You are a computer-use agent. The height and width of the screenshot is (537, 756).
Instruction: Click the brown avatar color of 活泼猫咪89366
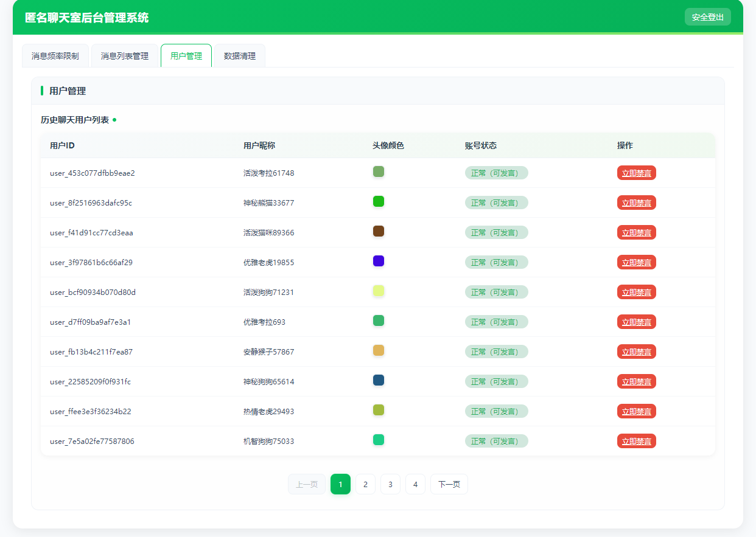(x=379, y=231)
